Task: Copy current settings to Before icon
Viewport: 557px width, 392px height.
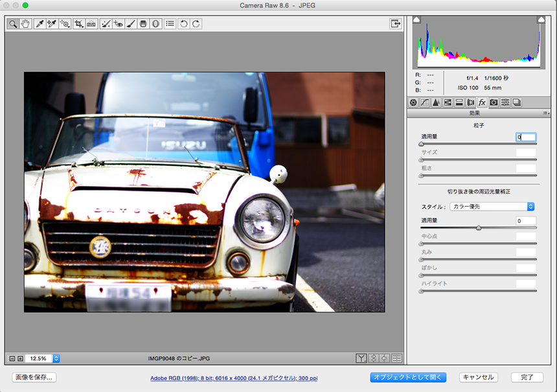Action: point(385,358)
